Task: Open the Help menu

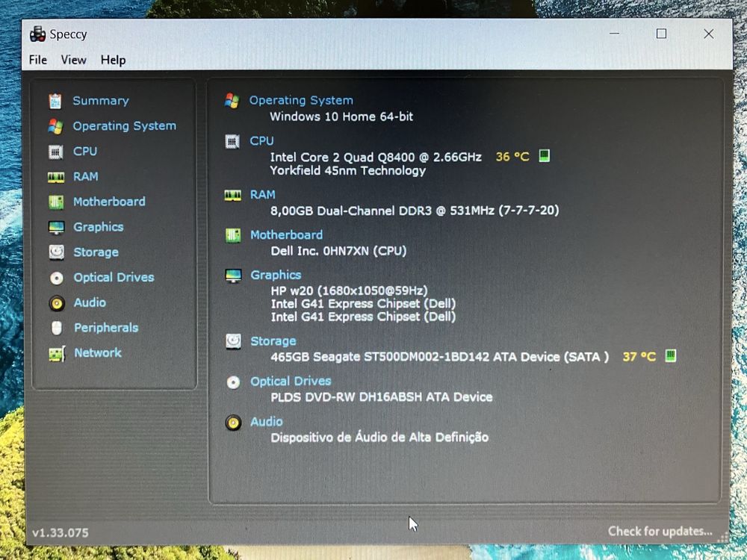Action: point(113,60)
